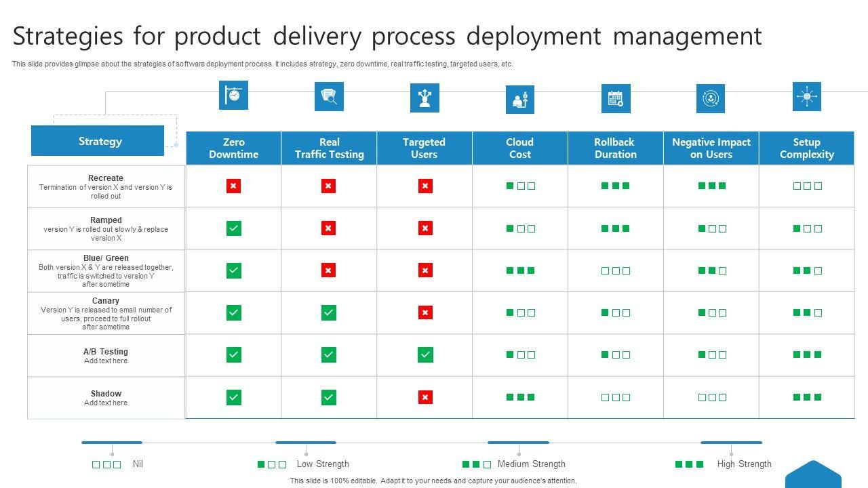Click green check for Blue/Green Zero Downtime
This screenshot has height=488, width=868.
234,270
